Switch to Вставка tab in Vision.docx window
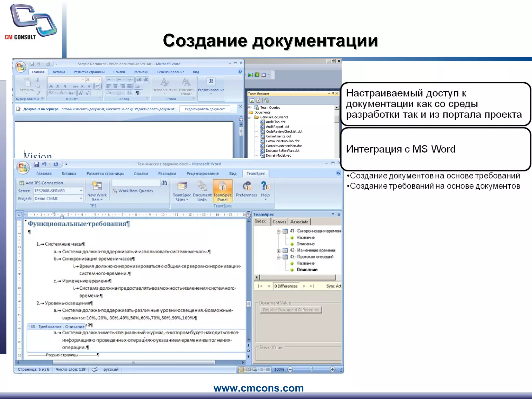 click(59, 72)
